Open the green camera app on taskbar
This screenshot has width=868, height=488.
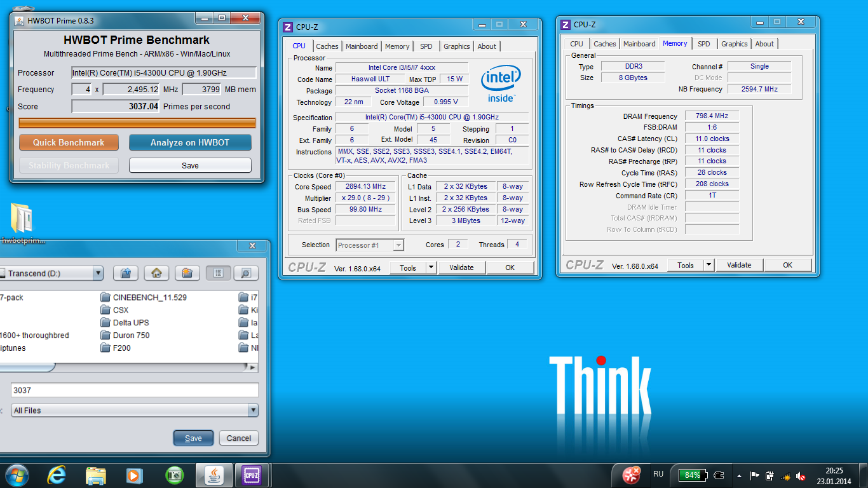pos(174,475)
